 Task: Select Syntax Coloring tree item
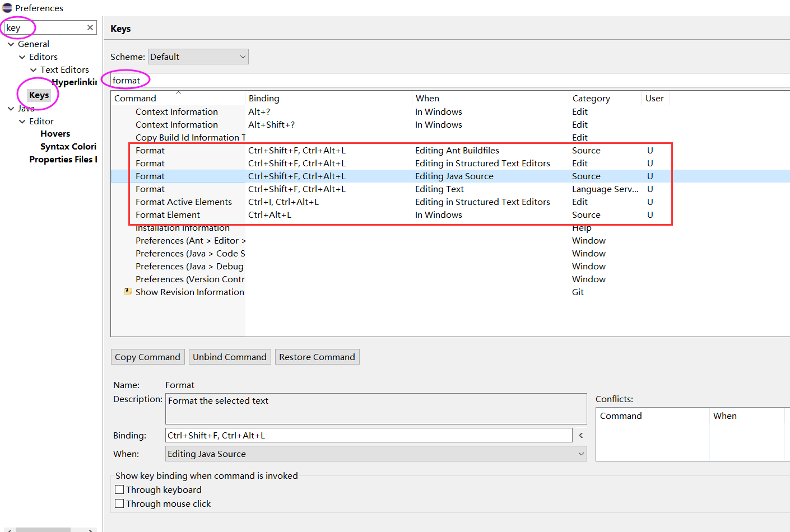point(68,147)
